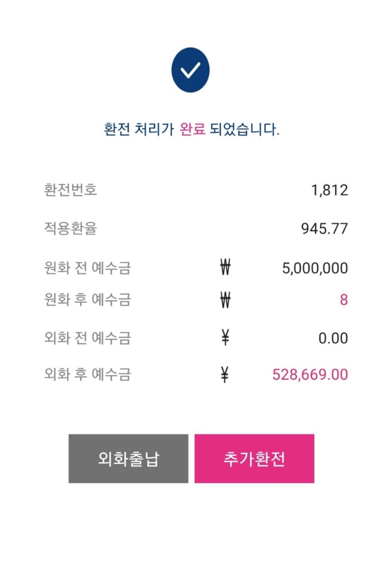Click the 원화 전 예수금 label

coord(87,267)
